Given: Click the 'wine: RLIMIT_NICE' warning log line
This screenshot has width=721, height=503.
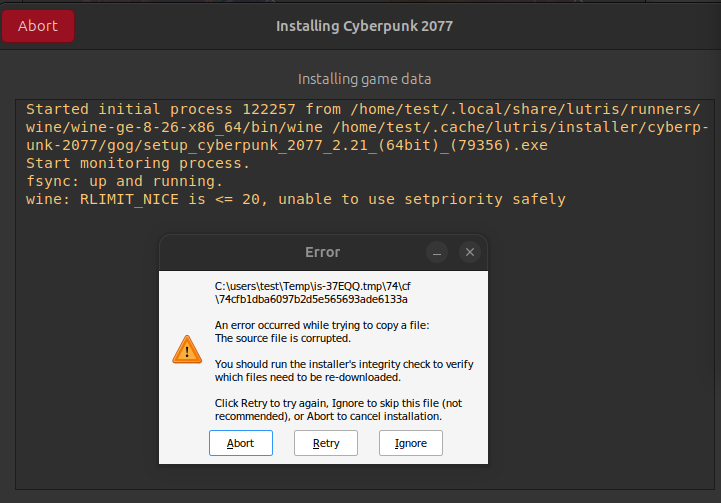Looking at the screenshot, I should pyautogui.click(x=295, y=200).
